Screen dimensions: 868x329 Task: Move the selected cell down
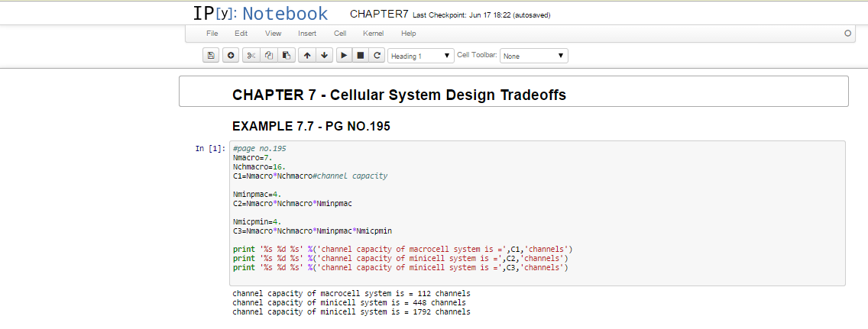325,56
